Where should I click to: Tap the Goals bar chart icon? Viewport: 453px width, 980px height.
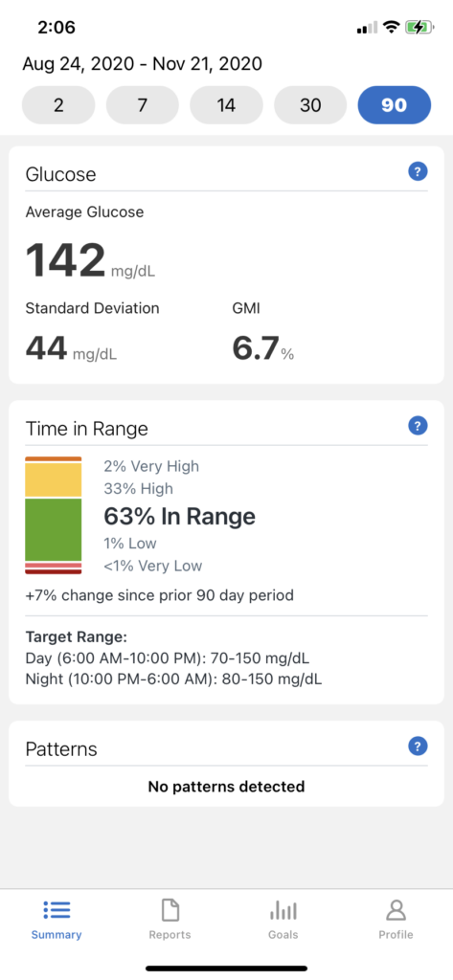point(283,911)
